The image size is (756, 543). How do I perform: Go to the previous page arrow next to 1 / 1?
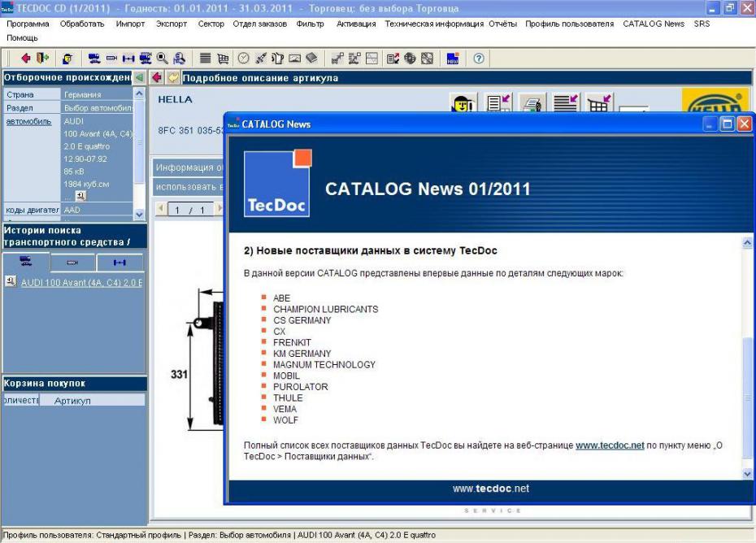click(x=161, y=209)
